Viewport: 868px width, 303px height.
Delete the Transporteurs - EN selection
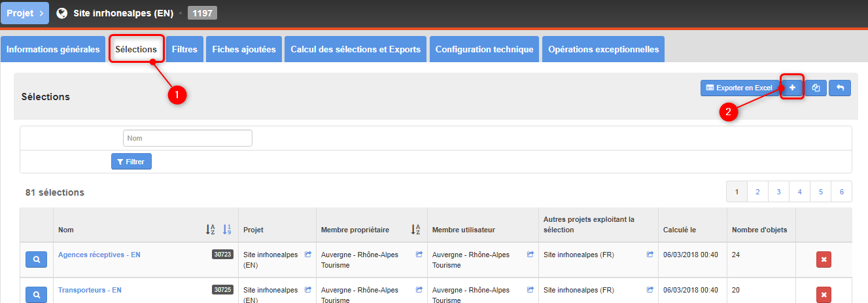point(824,294)
